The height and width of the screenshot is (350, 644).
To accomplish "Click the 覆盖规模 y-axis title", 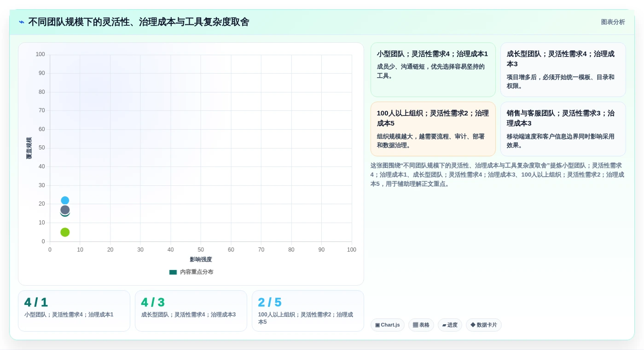I will pyautogui.click(x=29, y=148).
